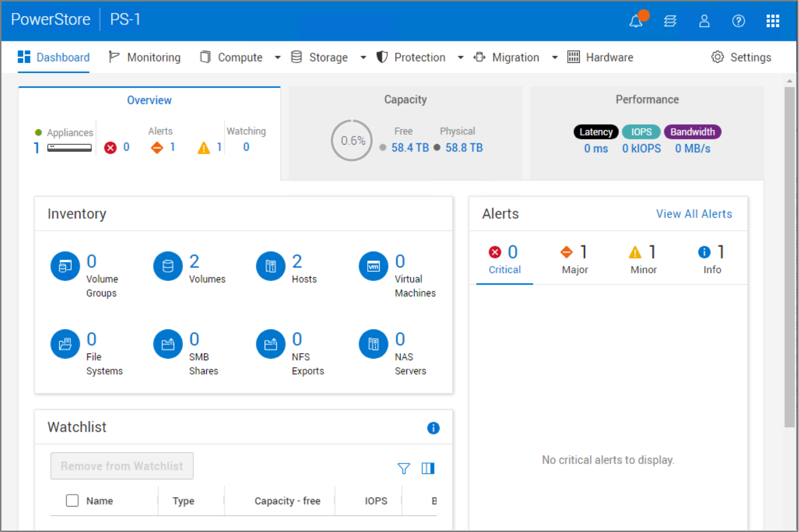Open the Watchlist filter funnel icon
The width and height of the screenshot is (799, 532).
(x=404, y=468)
